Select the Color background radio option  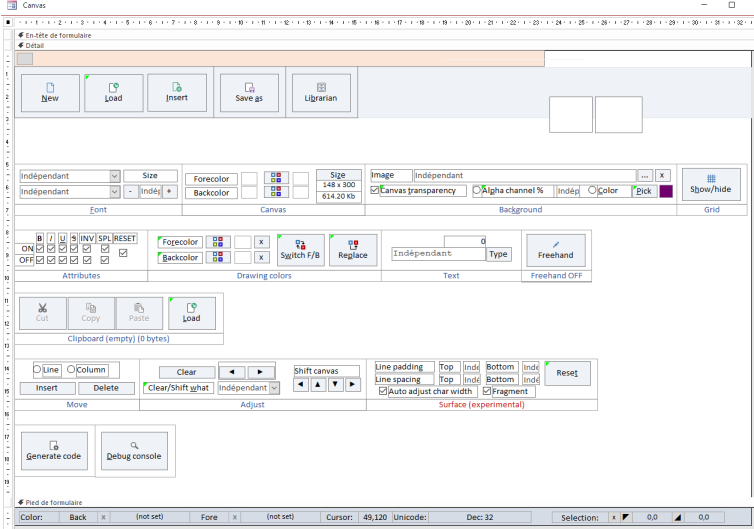pyautogui.click(x=592, y=190)
